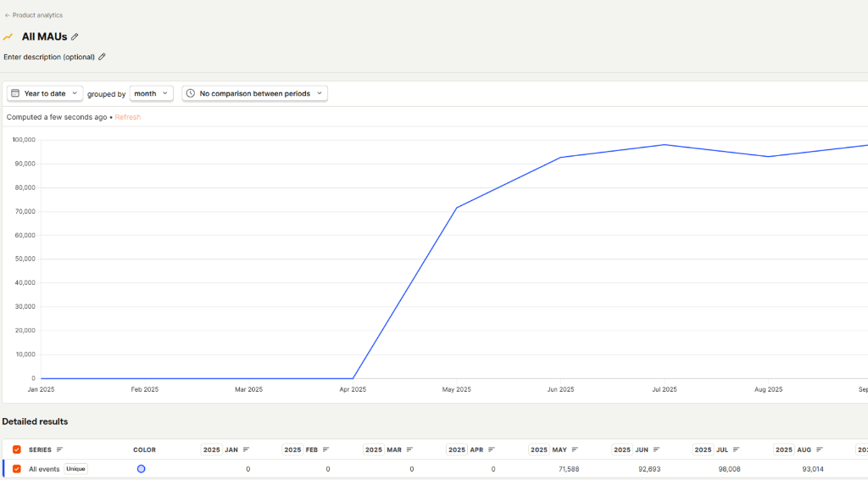868x480 pixels.
Task: Click the Enter description text field
Action: point(48,57)
